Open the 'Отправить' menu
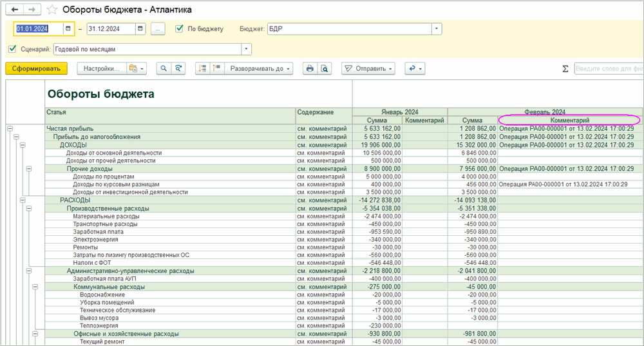Viewport: 644px width, 346px height. (x=368, y=68)
